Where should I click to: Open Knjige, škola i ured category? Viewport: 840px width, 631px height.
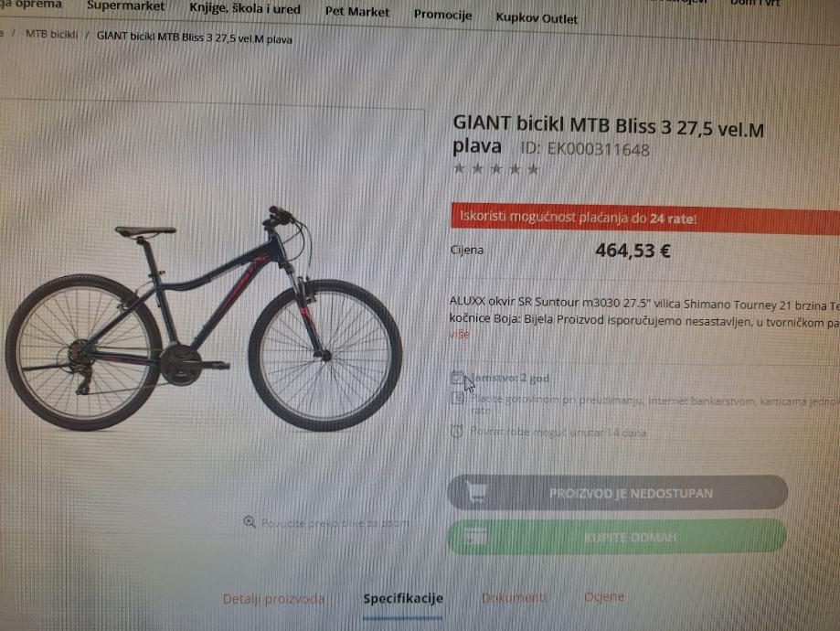click(x=245, y=8)
